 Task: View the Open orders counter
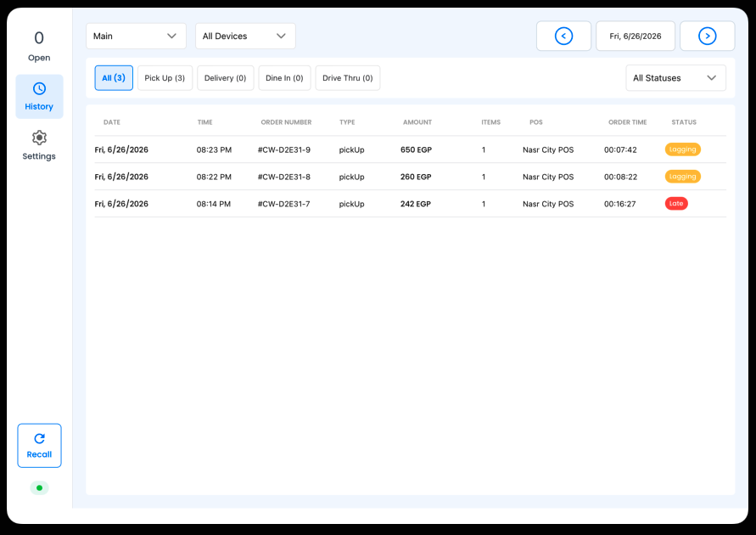pos(39,47)
